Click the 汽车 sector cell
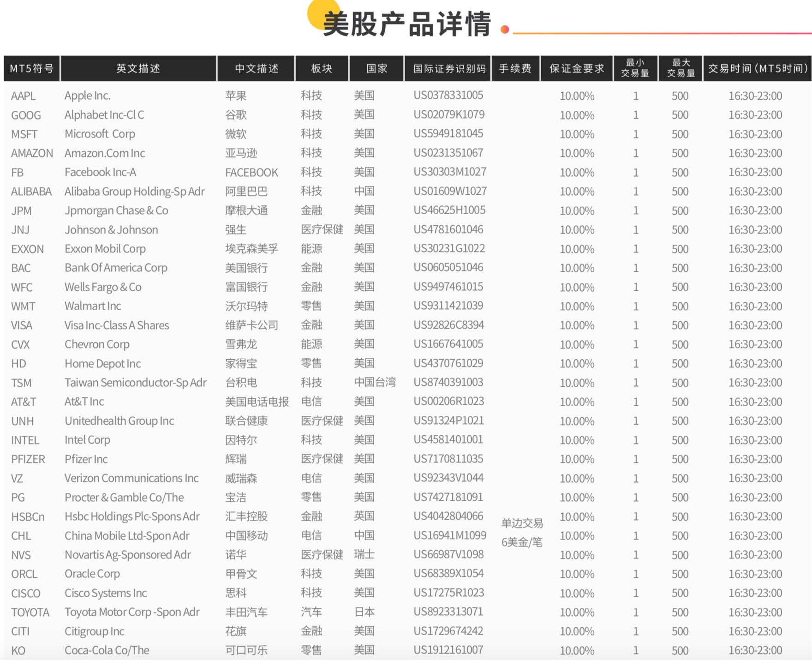 [x=311, y=612]
